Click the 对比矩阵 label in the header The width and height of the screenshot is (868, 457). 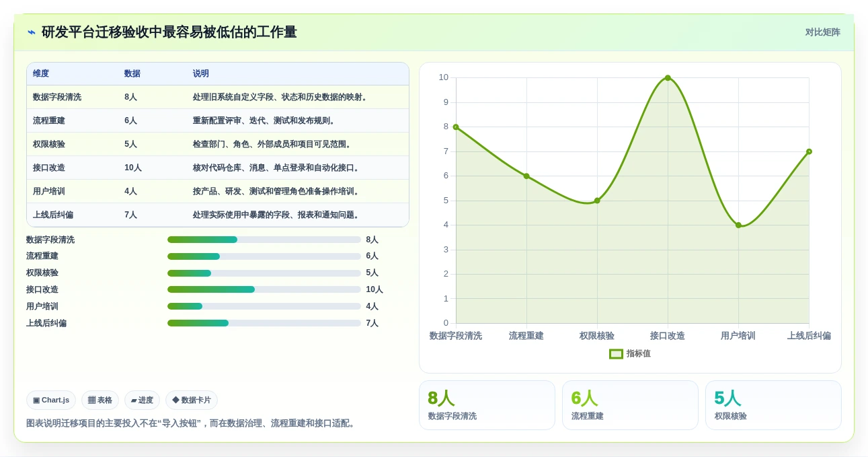[822, 32]
